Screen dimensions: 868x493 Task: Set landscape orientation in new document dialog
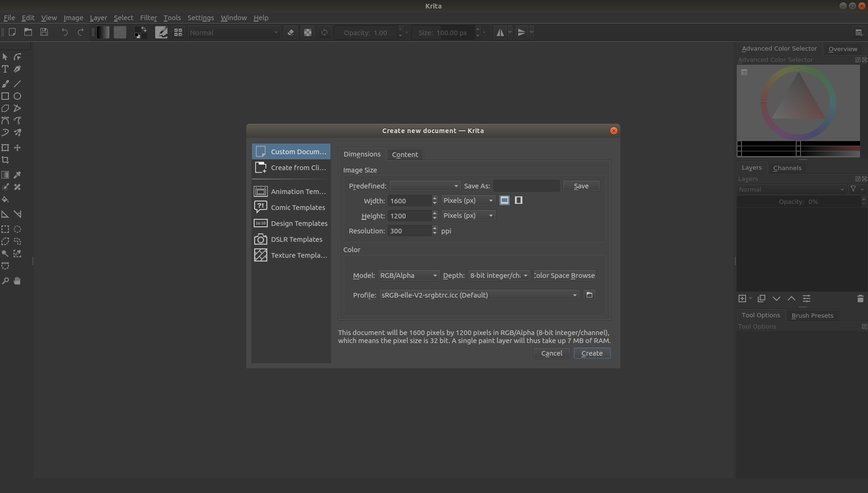click(505, 201)
